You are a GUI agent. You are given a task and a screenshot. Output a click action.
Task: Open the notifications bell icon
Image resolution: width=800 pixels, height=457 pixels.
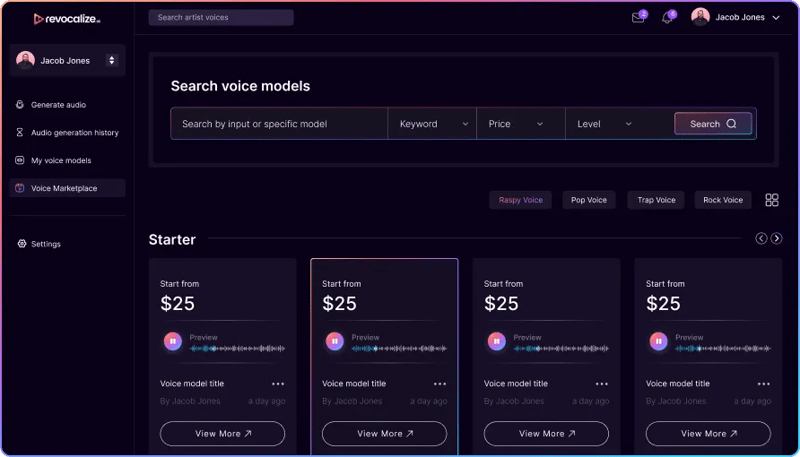667,18
